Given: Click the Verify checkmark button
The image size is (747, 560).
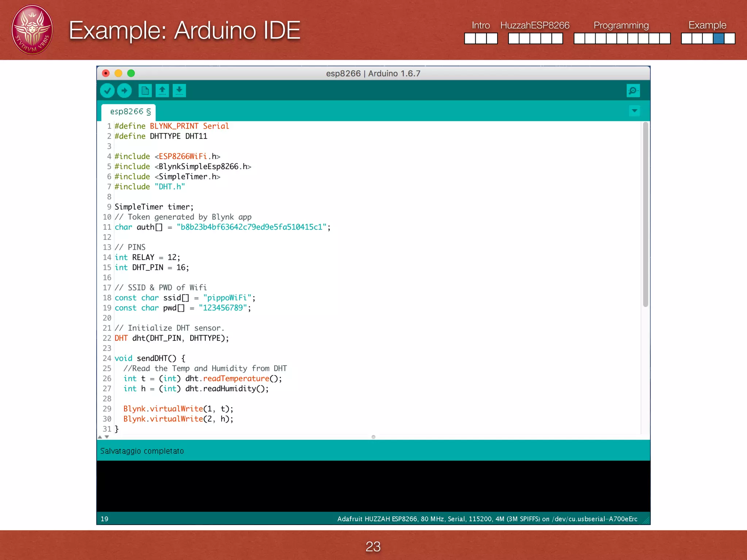Looking at the screenshot, I should [x=107, y=90].
